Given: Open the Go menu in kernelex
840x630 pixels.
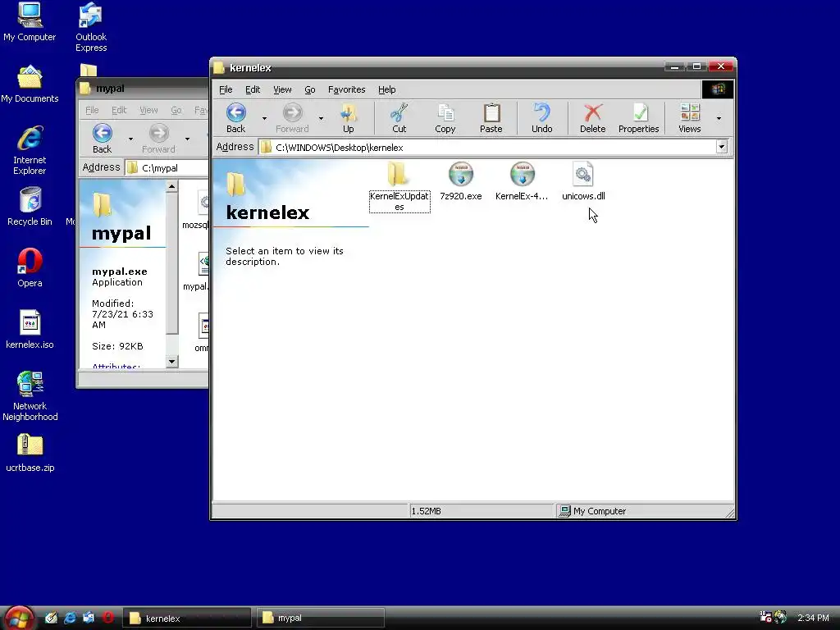Looking at the screenshot, I should tap(309, 89).
